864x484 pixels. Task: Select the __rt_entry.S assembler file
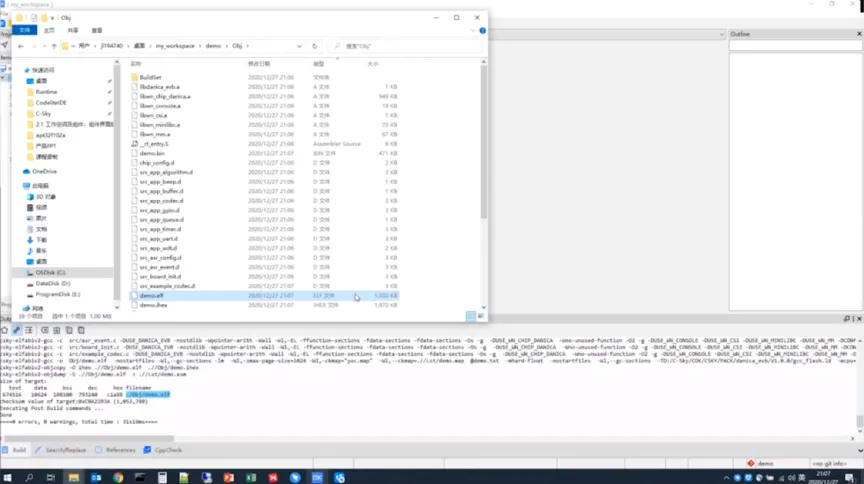click(x=154, y=144)
